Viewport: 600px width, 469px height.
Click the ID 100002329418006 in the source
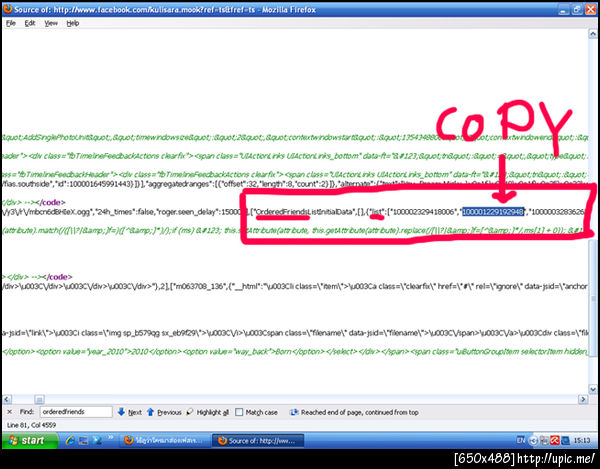[423, 212]
